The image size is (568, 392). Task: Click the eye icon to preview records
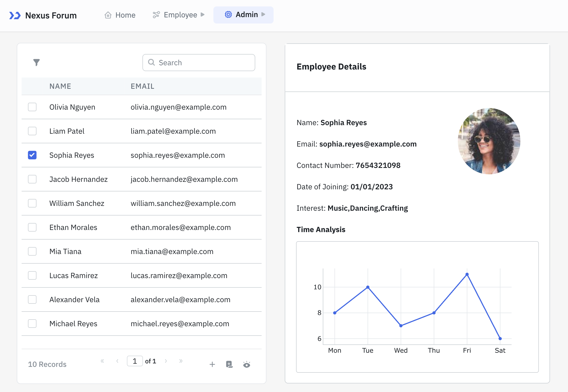(x=247, y=364)
